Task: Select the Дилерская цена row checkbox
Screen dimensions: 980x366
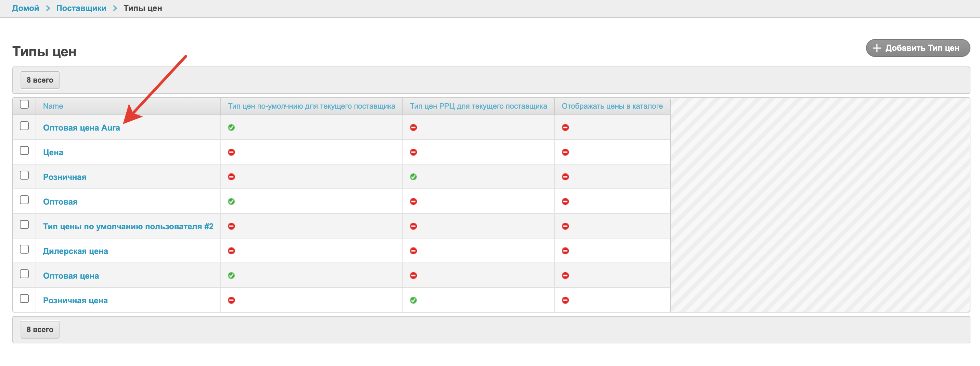Action: point(24,249)
